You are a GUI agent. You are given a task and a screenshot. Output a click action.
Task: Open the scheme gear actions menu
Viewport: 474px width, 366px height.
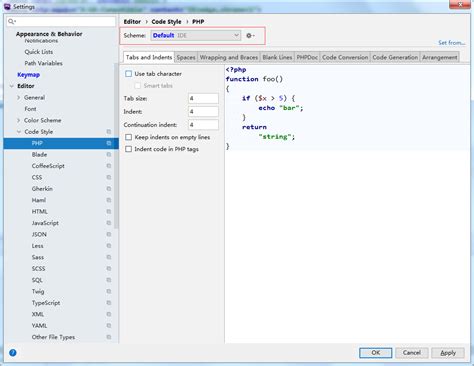click(250, 35)
